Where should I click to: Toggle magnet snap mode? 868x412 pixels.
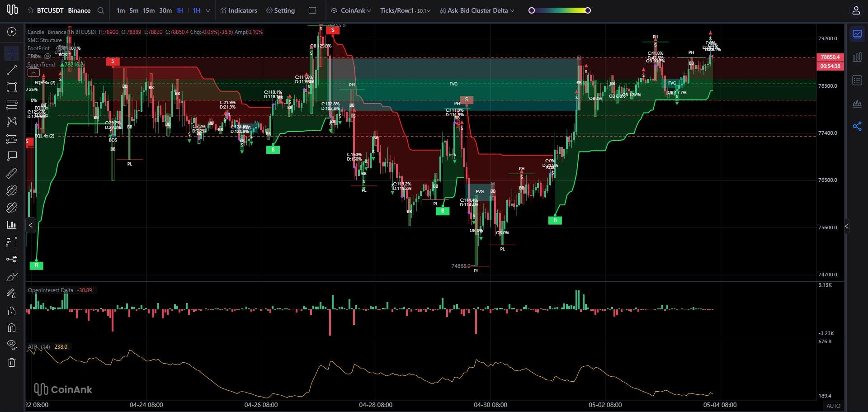(x=12, y=328)
